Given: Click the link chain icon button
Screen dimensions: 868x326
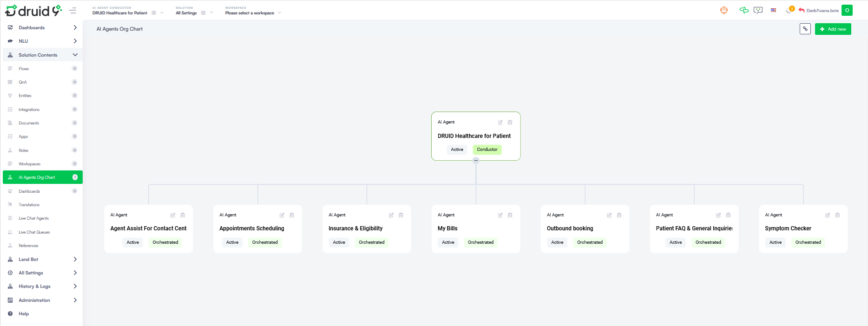Looking at the screenshot, I should (x=805, y=29).
